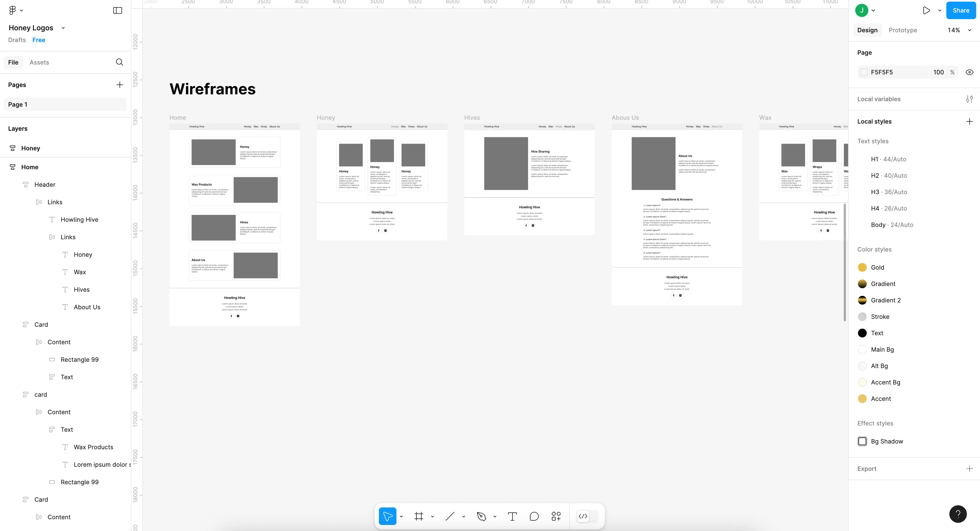This screenshot has width=980, height=531.
Task: Click the Bg Shadow effect style icon
Action: pos(862,441)
